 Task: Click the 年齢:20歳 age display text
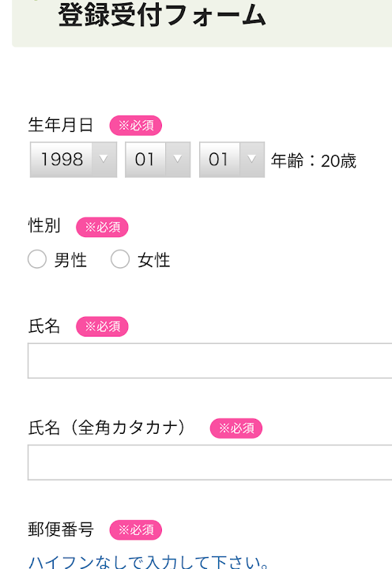pos(314,160)
